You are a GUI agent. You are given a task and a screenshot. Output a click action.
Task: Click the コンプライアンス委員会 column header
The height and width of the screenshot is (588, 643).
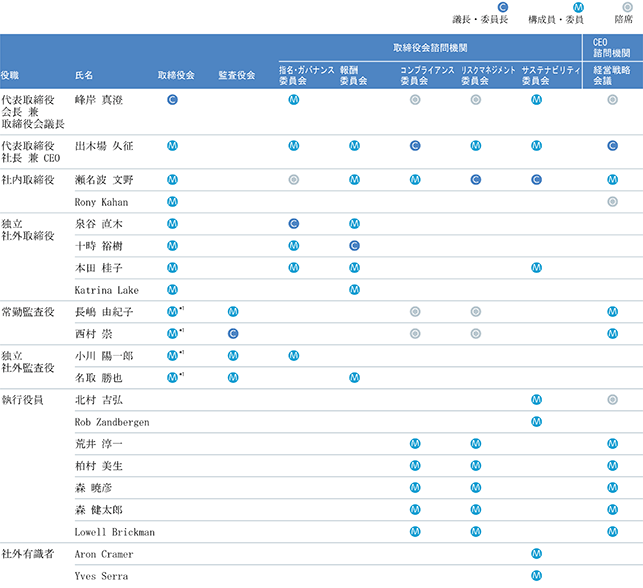(x=427, y=75)
